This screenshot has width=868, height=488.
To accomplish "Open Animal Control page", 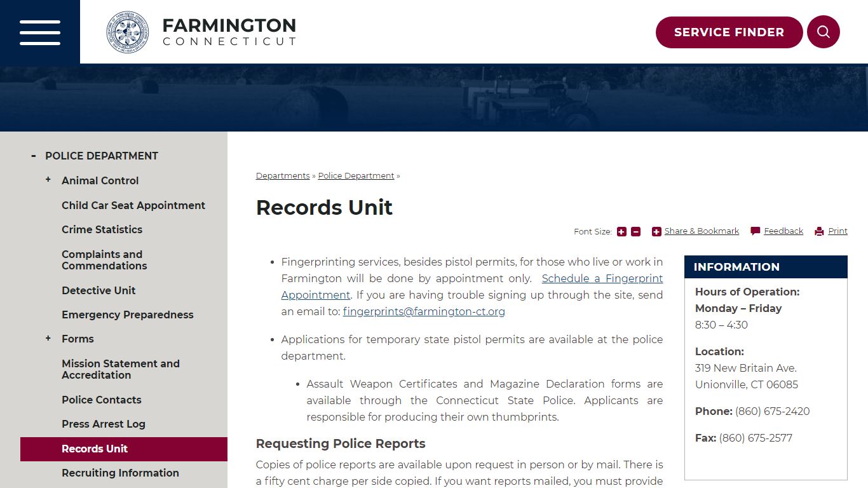I will (x=100, y=180).
